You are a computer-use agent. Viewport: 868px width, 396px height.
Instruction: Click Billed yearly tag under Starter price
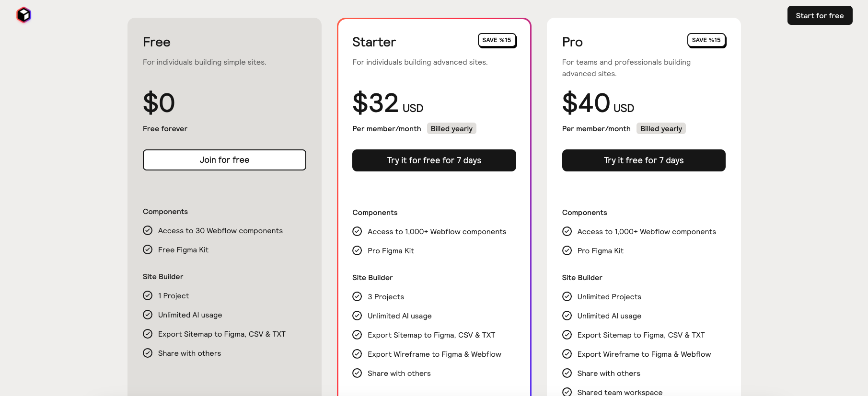451,128
